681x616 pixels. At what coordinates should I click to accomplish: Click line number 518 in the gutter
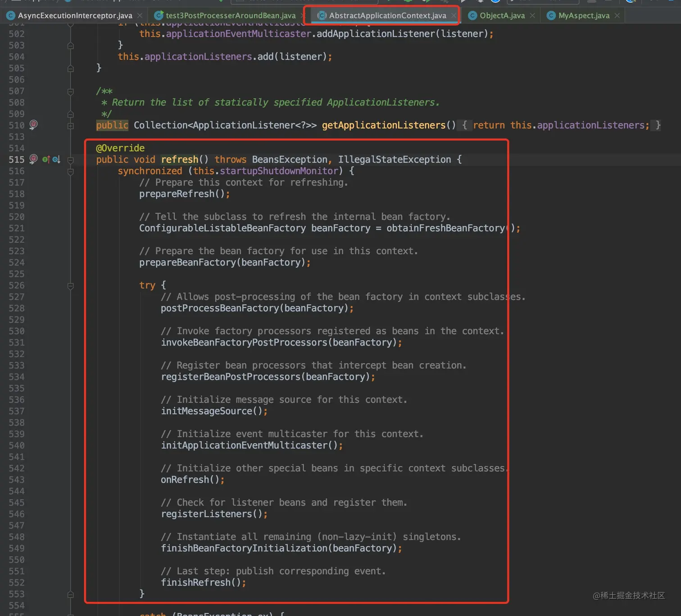[17, 194]
